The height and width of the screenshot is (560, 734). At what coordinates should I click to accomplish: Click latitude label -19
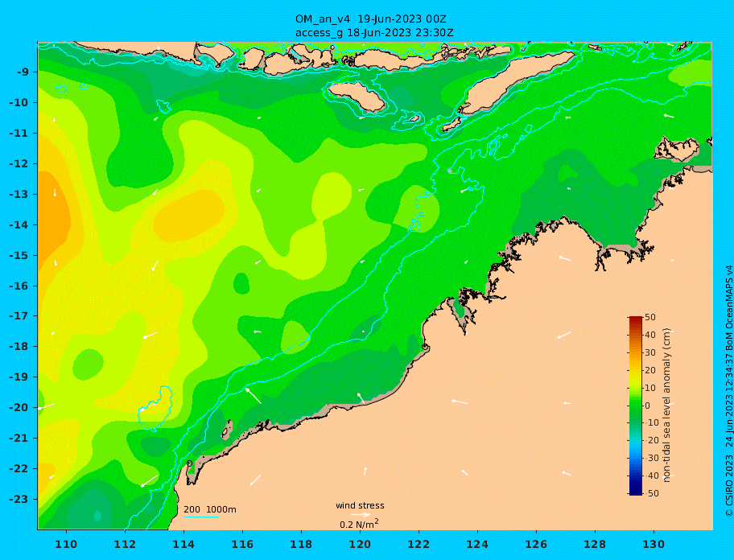pyautogui.click(x=19, y=377)
